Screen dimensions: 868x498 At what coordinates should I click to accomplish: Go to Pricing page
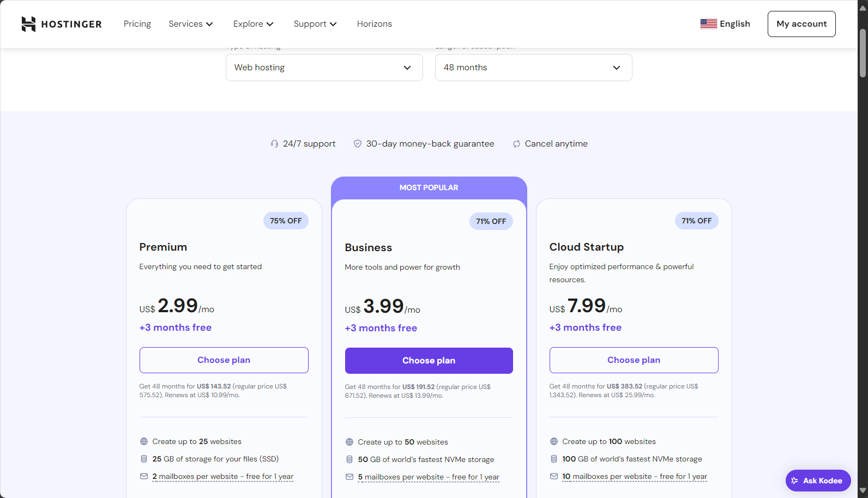(137, 24)
